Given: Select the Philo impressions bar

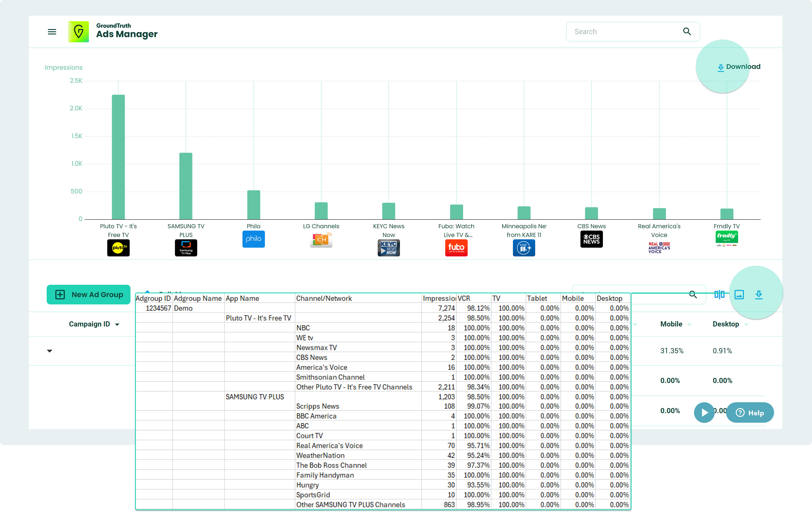Looking at the screenshot, I should [254, 205].
